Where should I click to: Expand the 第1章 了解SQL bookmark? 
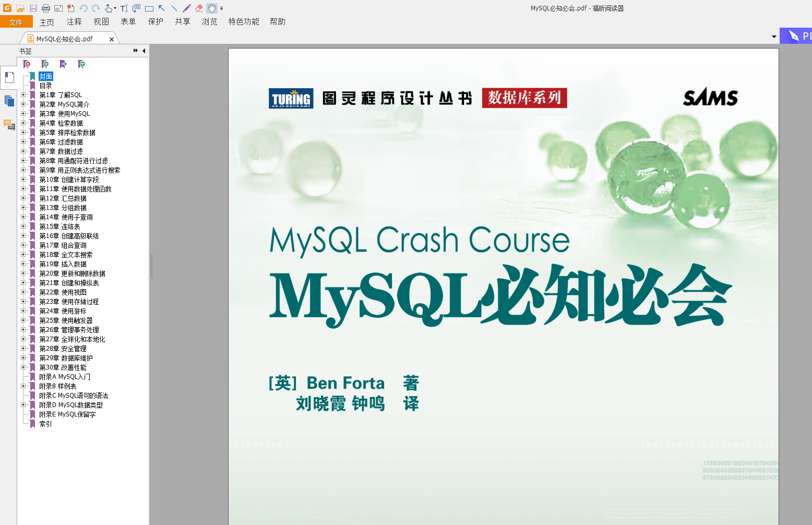coord(23,95)
